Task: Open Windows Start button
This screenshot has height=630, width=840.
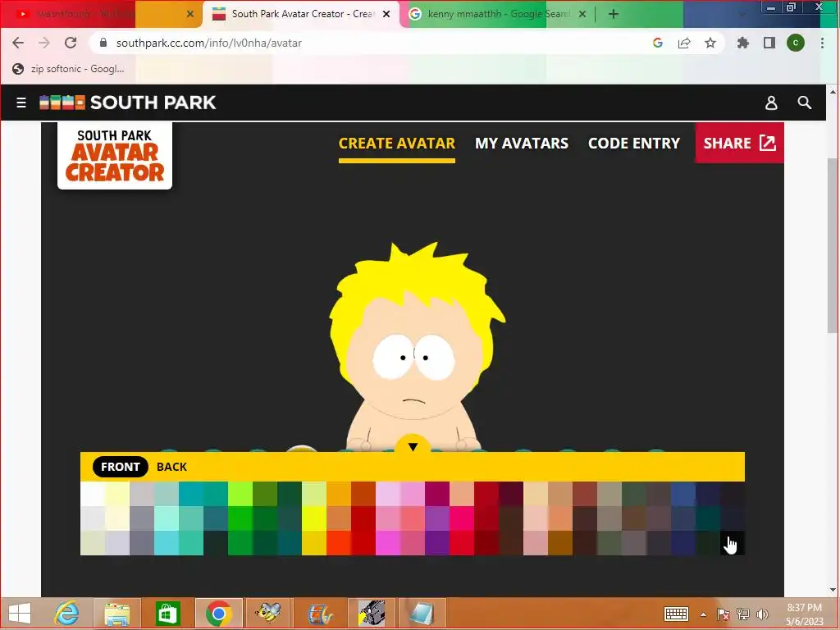Action: coord(20,614)
